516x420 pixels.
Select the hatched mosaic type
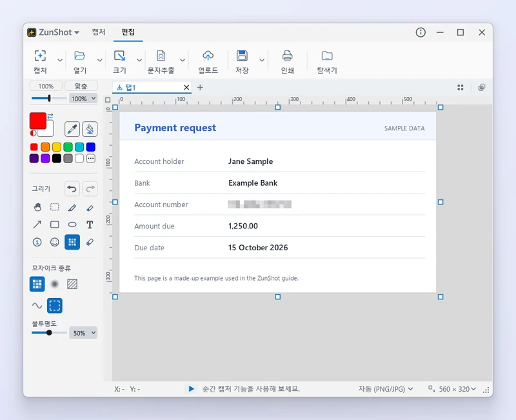72,284
